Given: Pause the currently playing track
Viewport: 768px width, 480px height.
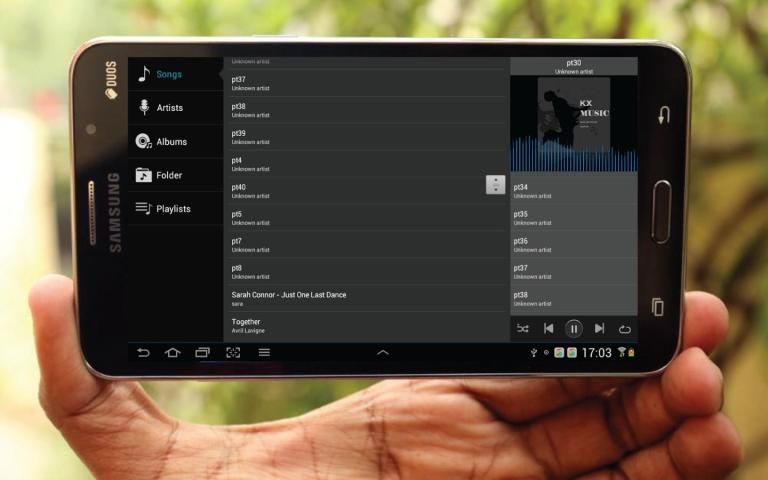Looking at the screenshot, I should click(x=574, y=328).
